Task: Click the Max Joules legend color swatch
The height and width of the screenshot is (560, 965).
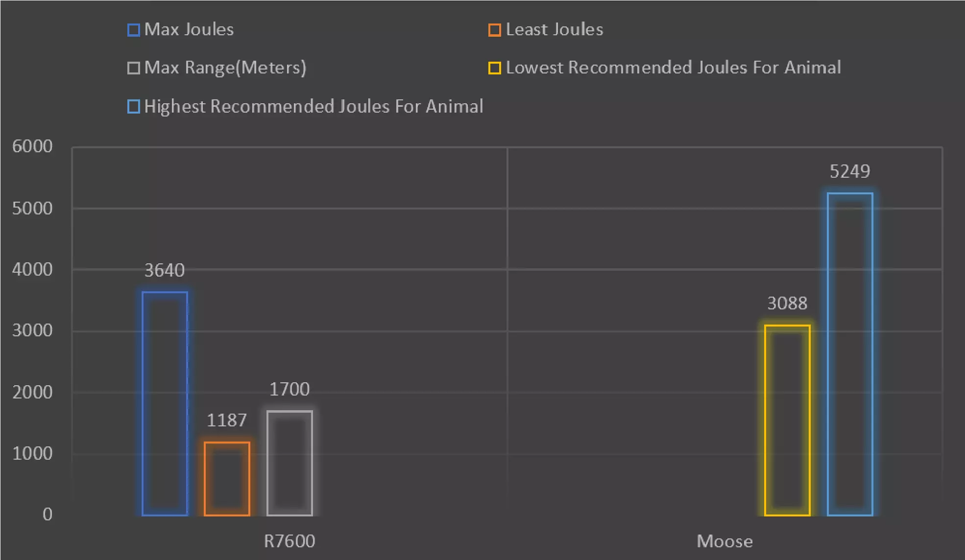Action: tap(134, 30)
